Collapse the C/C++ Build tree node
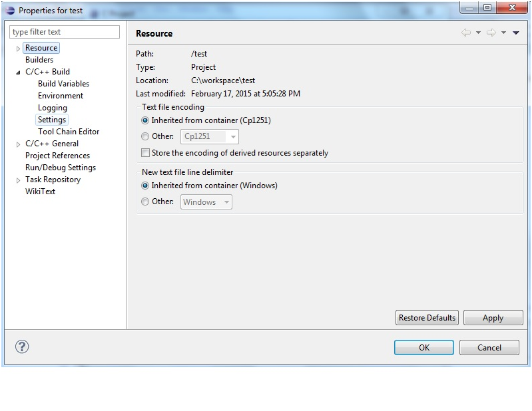532x411 pixels. 19,72
